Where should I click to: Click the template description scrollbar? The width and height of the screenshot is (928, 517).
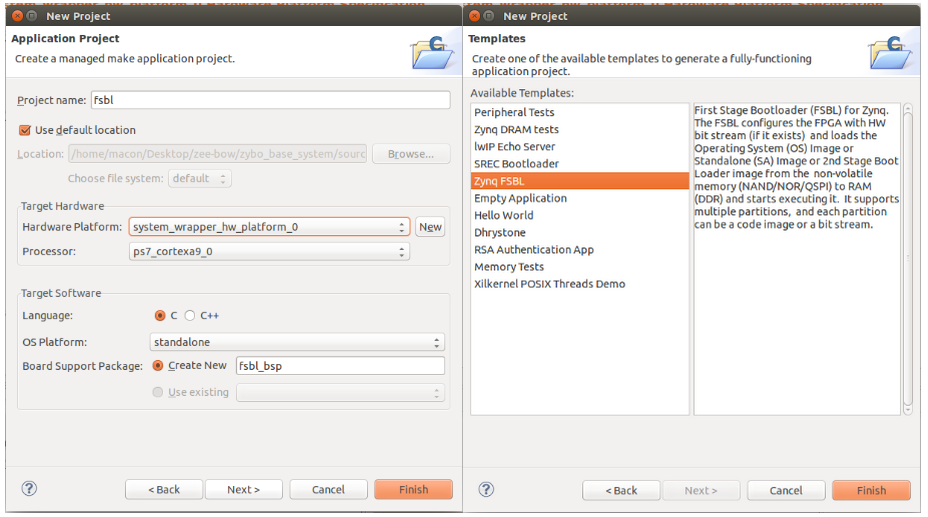[908, 259]
